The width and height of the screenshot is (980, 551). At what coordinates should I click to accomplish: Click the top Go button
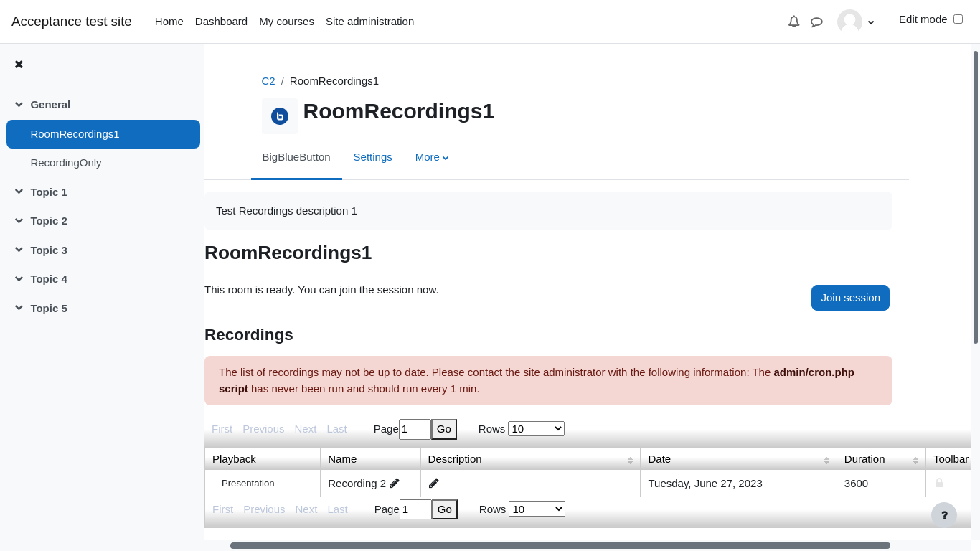coord(444,429)
